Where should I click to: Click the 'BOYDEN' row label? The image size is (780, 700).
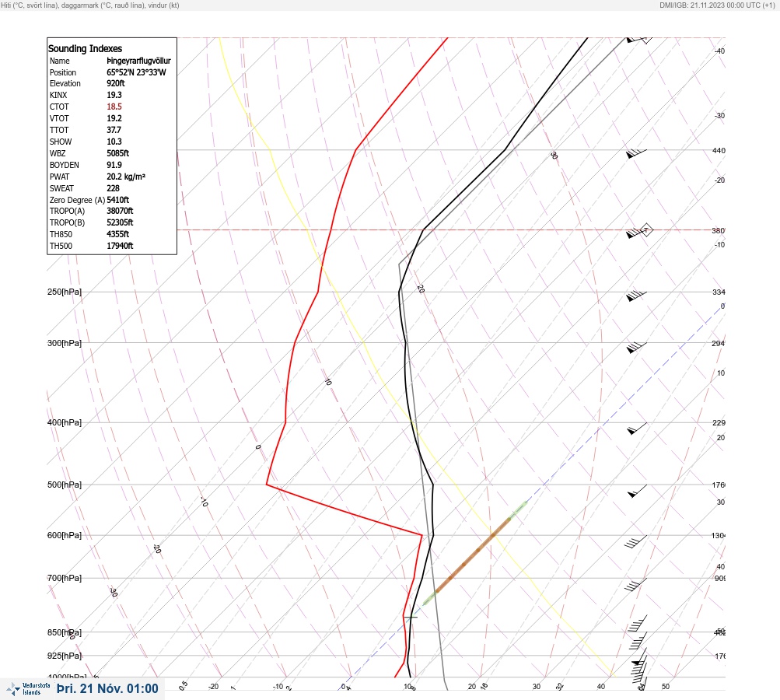coord(65,165)
